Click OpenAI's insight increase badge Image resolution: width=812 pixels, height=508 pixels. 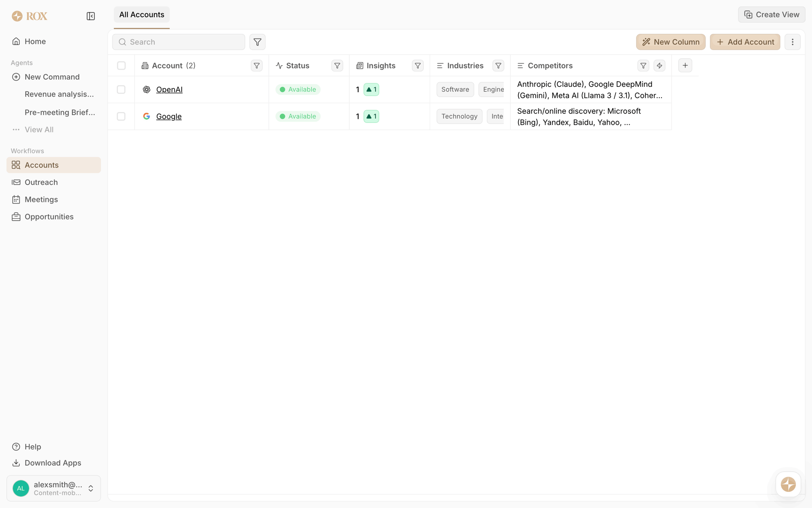[x=371, y=90]
